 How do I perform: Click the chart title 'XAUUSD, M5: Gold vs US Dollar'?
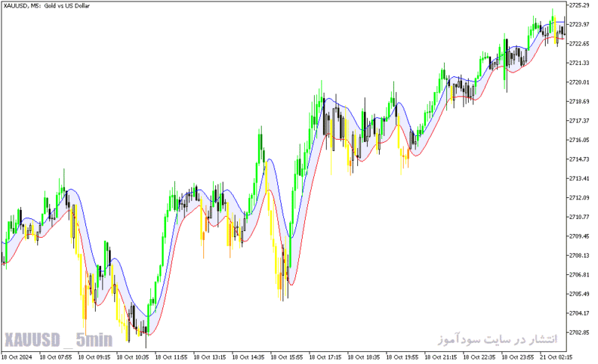coord(46,6)
